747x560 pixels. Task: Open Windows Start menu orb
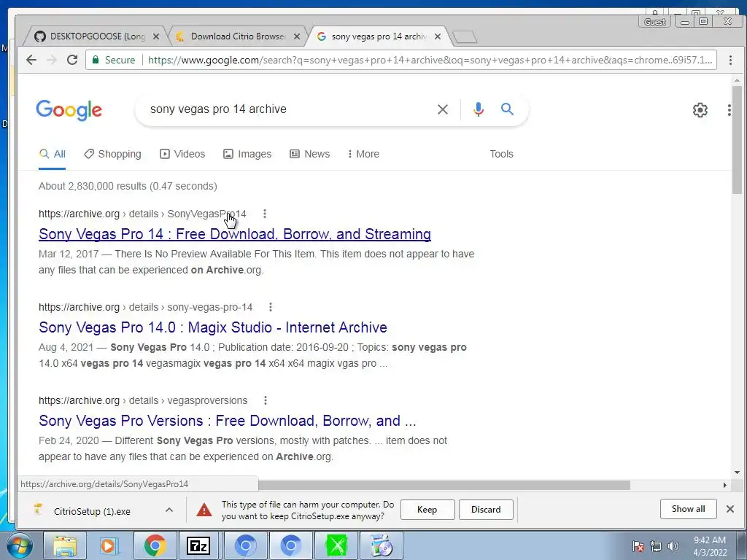click(19, 546)
